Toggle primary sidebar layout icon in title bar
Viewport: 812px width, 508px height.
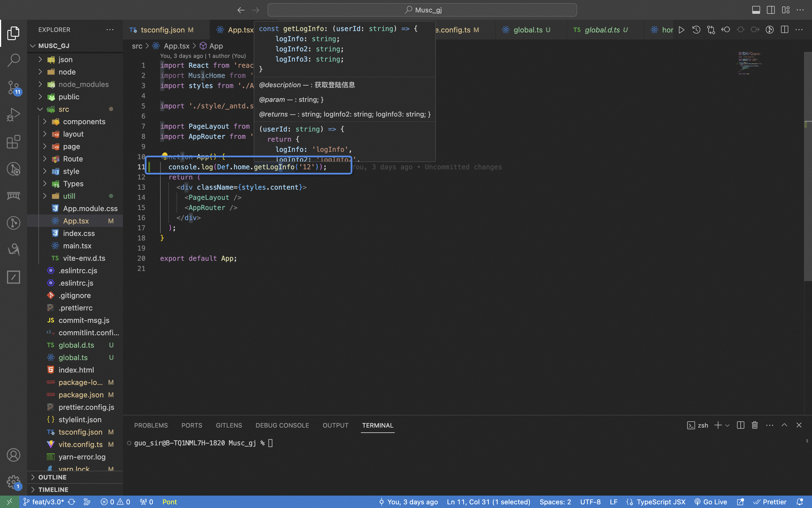tap(771, 10)
